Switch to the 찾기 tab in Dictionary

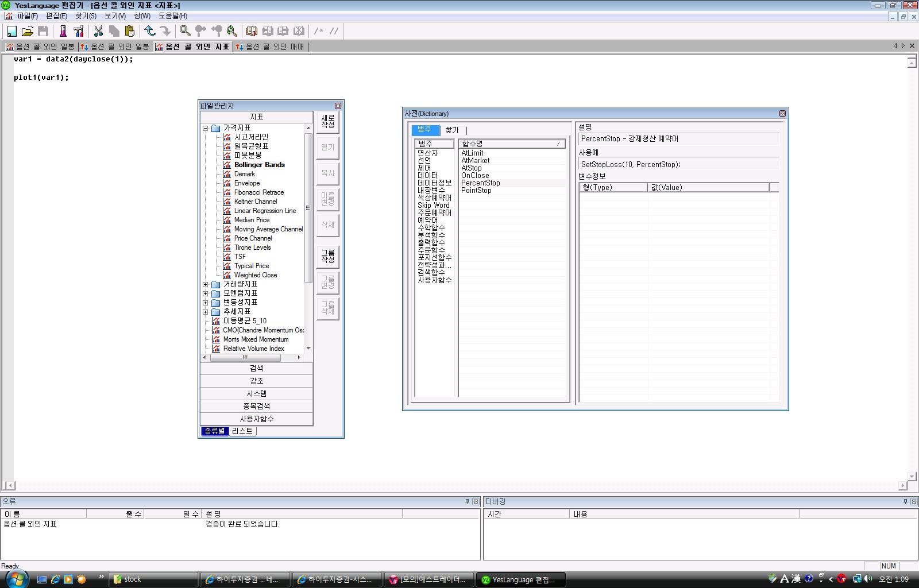coord(452,130)
